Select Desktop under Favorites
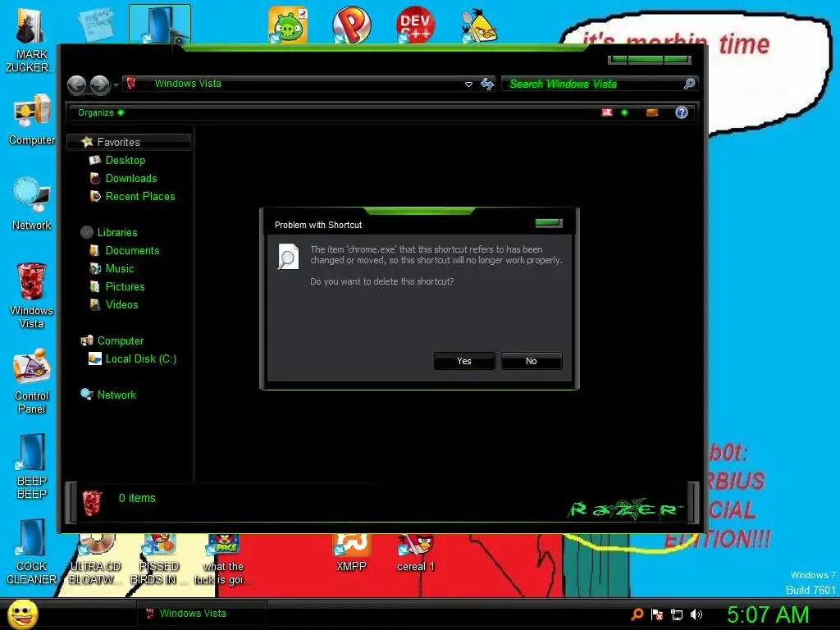The image size is (840, 630). coord(126,160)
